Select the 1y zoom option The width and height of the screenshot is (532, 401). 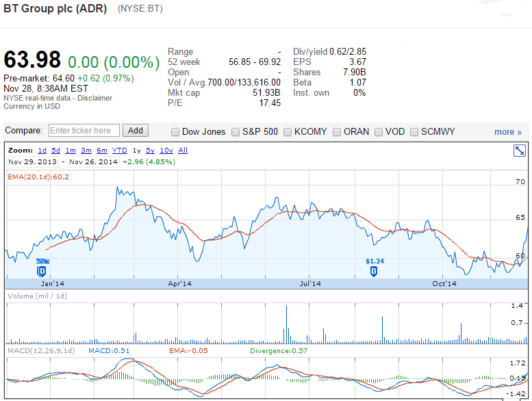tap(137, 150)
